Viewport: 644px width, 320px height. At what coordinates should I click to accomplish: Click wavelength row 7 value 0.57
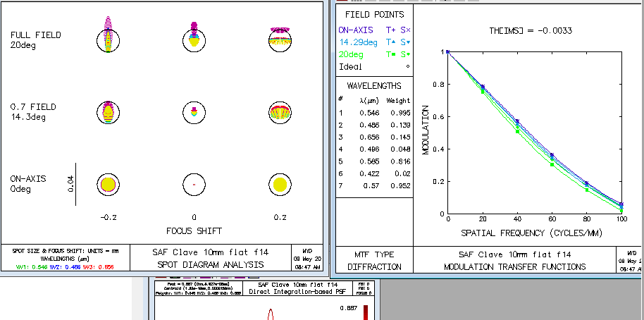pyautogui.click(x=372, y=185)
